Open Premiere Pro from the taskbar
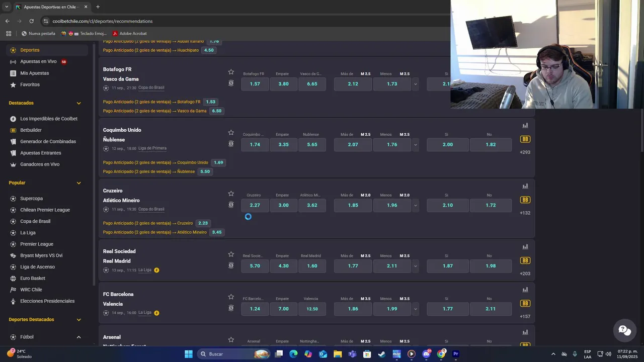Viewport: 644px width, 362px height. coord(456,354)
